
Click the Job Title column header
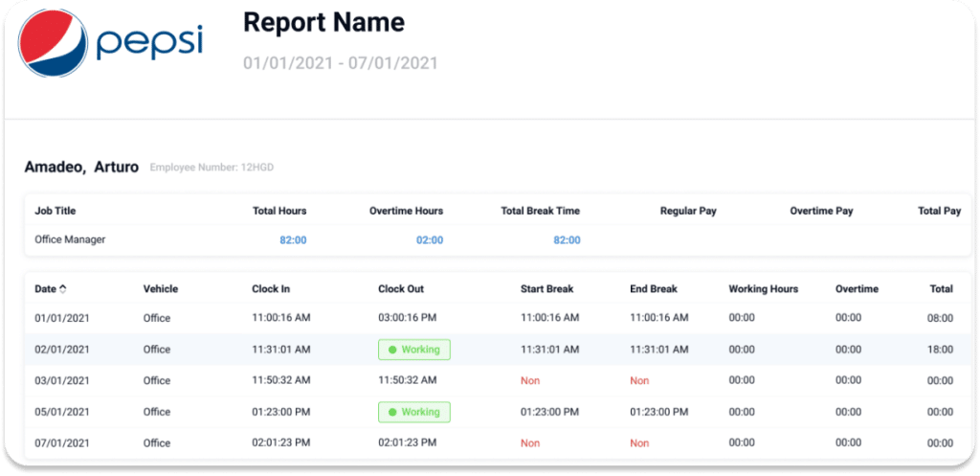pos(55,211)
